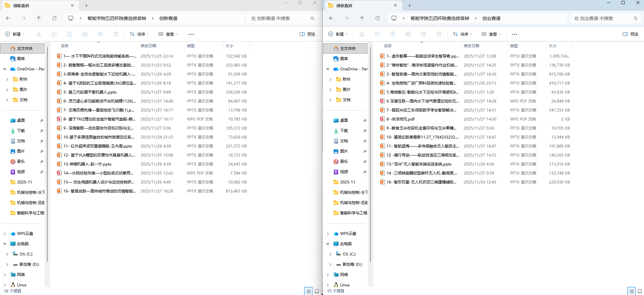Click the back arrow in left window
644x295 pixels.
click(8, 18)
